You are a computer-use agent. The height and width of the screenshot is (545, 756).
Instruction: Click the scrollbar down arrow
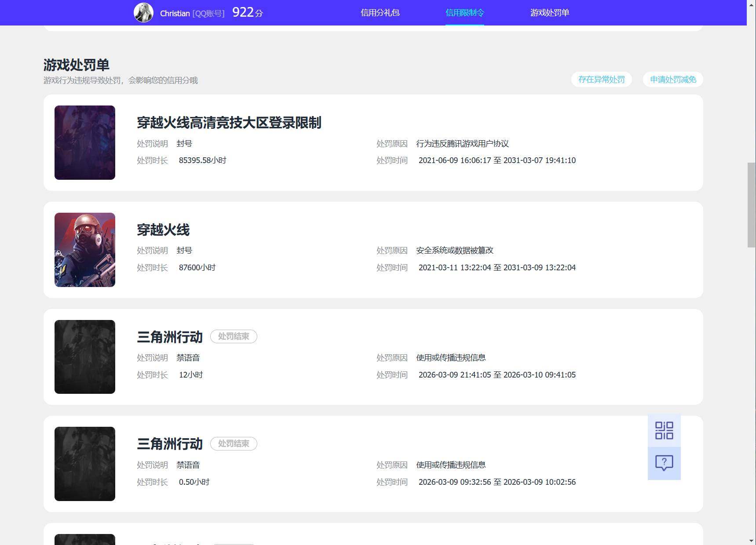coord(751,541)
